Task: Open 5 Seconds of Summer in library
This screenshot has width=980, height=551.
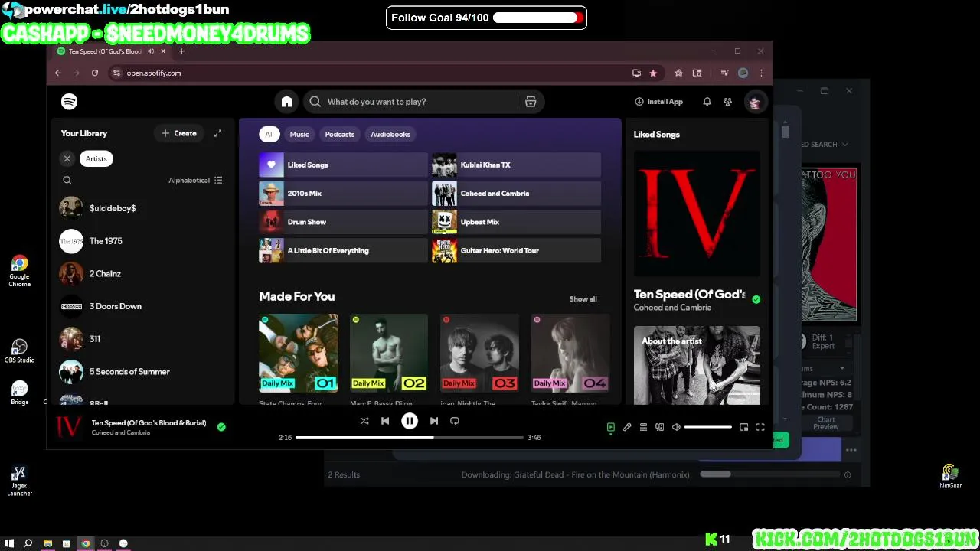Action: [142, 372]
